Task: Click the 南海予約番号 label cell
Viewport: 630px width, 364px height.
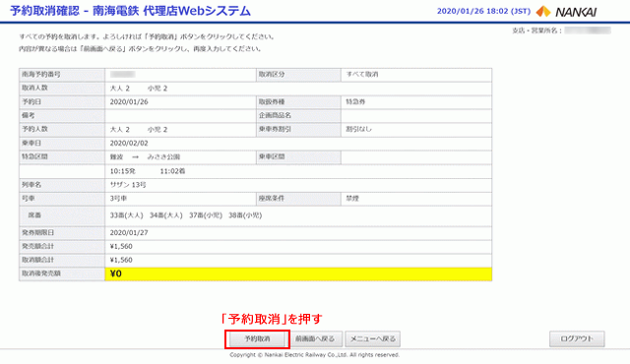Action: tap(62, 75)
